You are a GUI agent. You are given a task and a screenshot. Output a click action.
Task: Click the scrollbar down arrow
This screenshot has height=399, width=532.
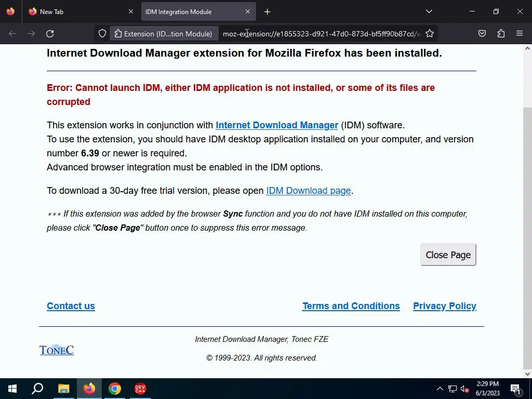527,374
